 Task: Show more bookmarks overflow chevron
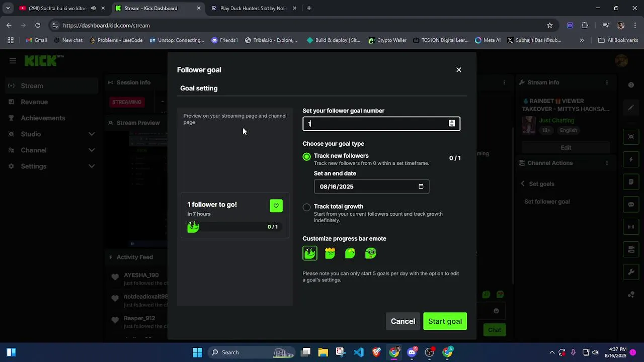point(582,40)
